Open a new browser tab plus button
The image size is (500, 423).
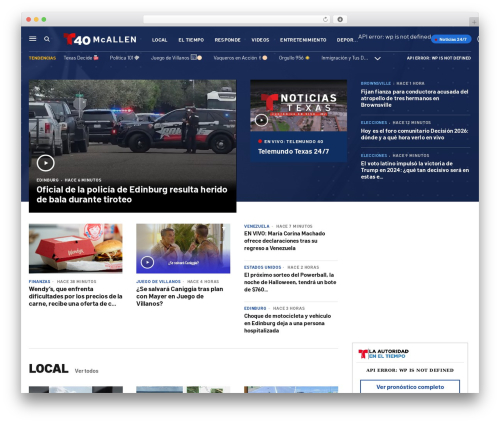click(x=474, y=22)
